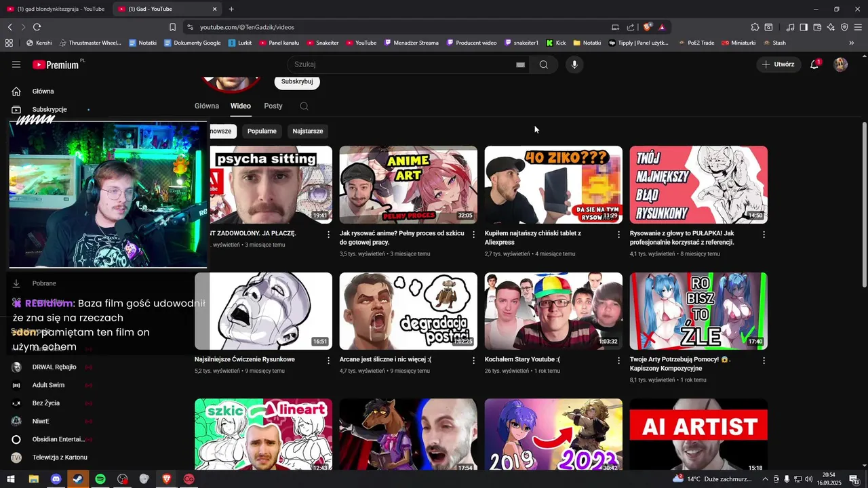Open the 40 ZIKO tablet video thumbnail
This screenshot has height=488, width=868.
(553, 185)
